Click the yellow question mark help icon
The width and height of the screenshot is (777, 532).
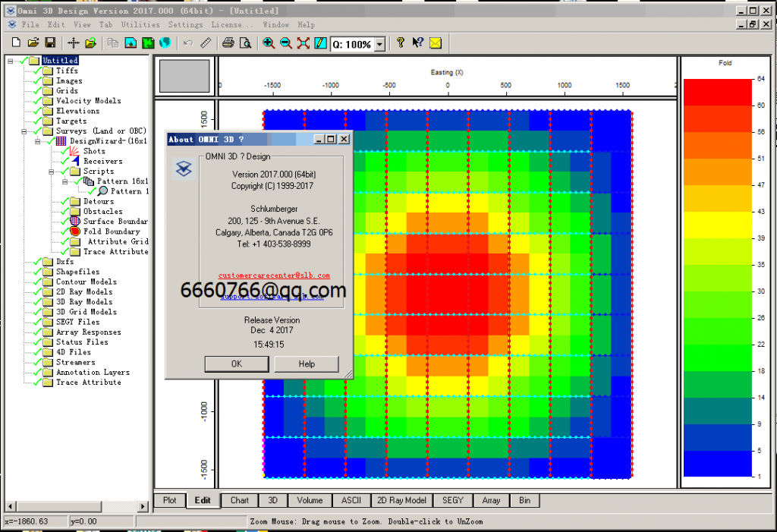401,42
